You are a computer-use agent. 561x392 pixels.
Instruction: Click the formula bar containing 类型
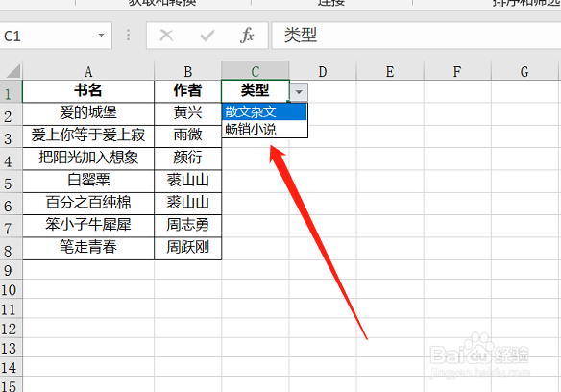coord(416,36)
